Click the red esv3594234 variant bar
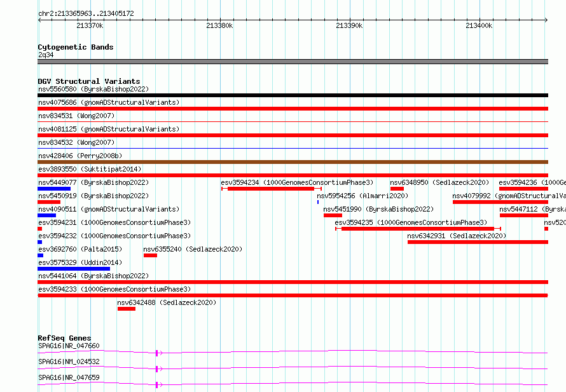 tap(272, 189)
